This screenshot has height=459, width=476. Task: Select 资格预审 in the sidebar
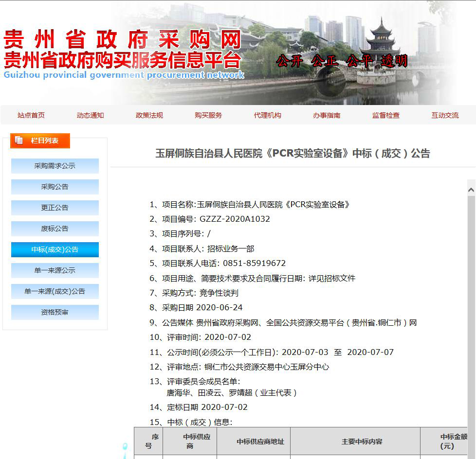[55, 313]
